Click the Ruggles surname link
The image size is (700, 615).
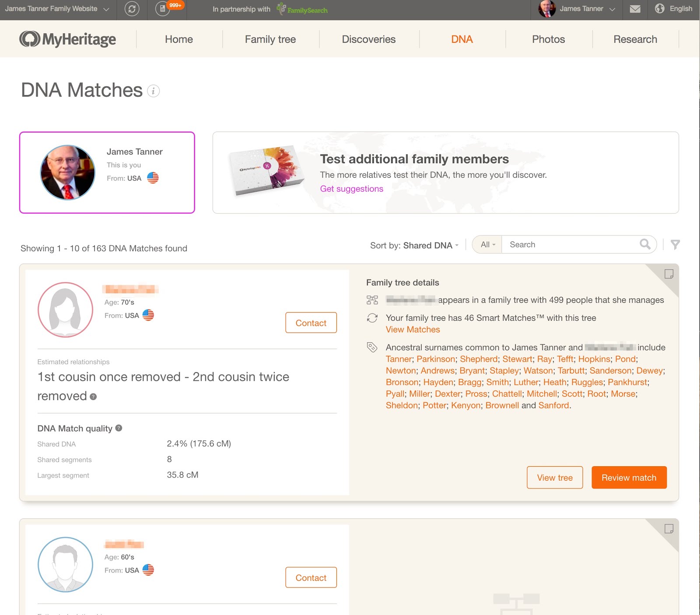pyautogui.click(x=587, y=382)
